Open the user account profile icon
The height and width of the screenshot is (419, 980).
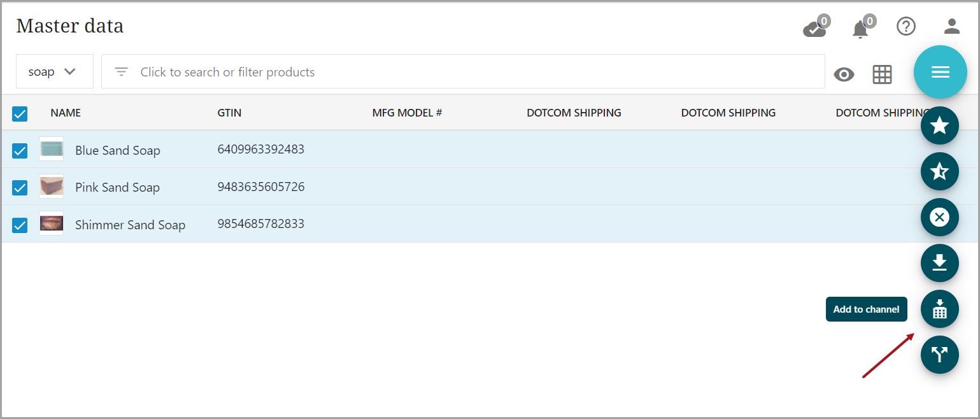(x=951, y=26)
